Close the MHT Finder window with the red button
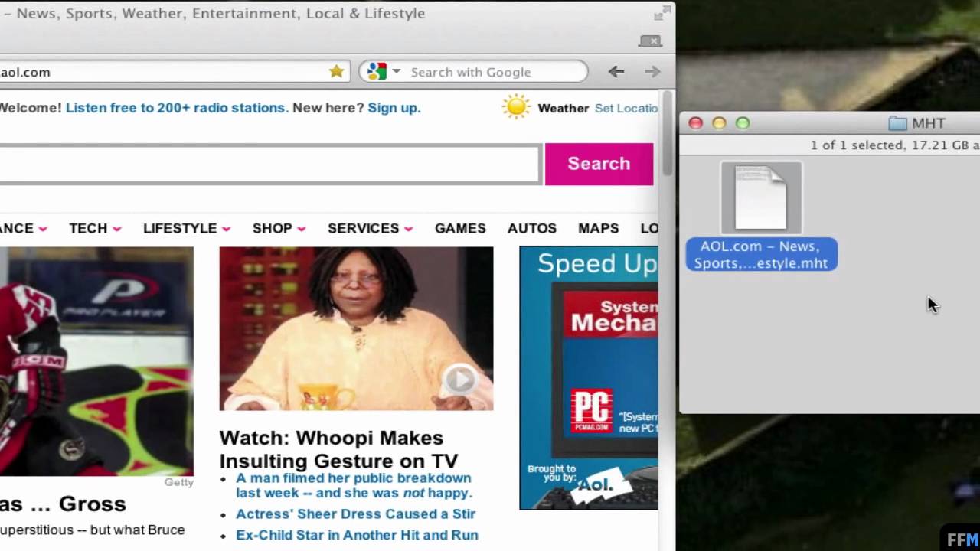The width and height of the screenshot is (980, 551). click(x=695, y=123)
